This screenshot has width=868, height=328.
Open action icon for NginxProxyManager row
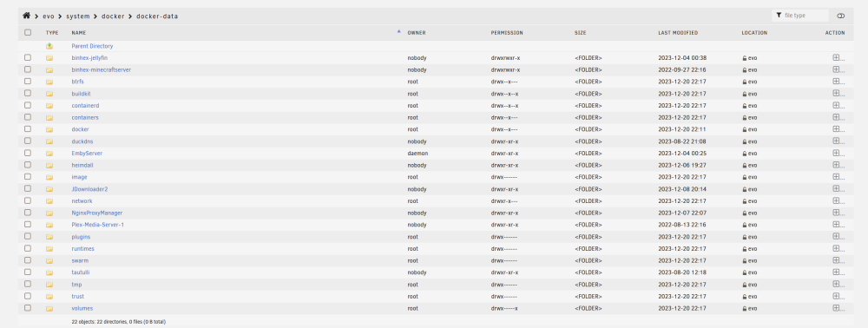(836, 213)
